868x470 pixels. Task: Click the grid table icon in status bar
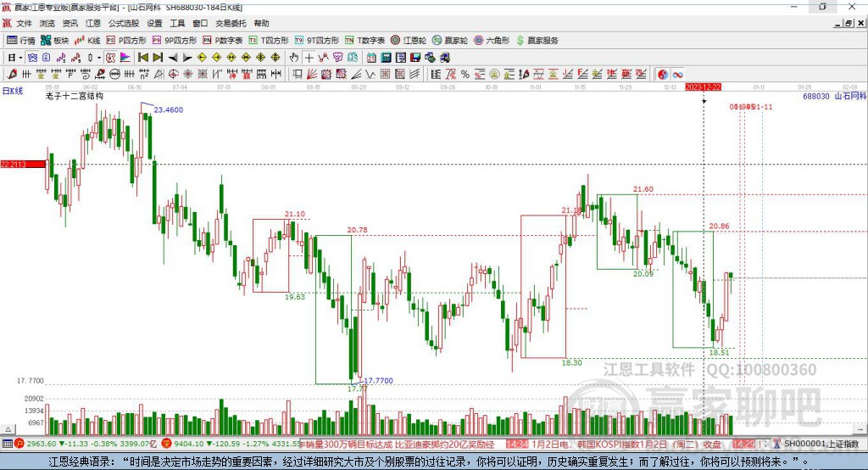pos(7,444)
